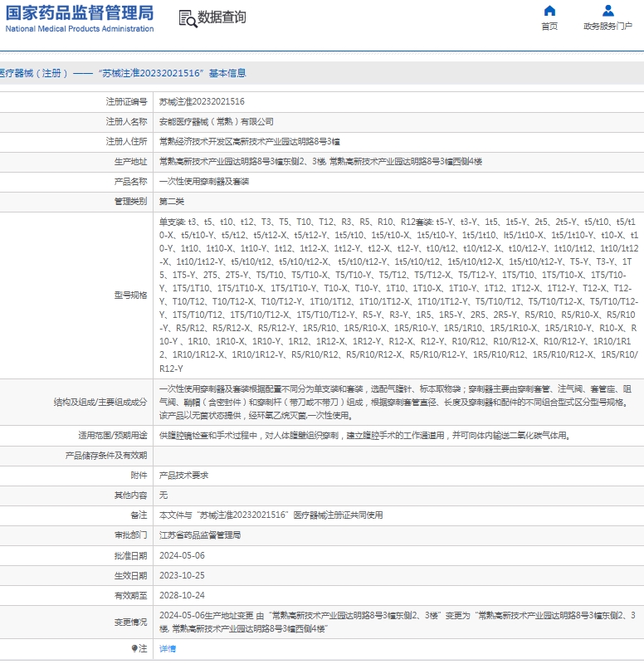Viewport: 644px width, 664px height.
Task: Click effective date 2023-10-25
Action: click(182, 575)
